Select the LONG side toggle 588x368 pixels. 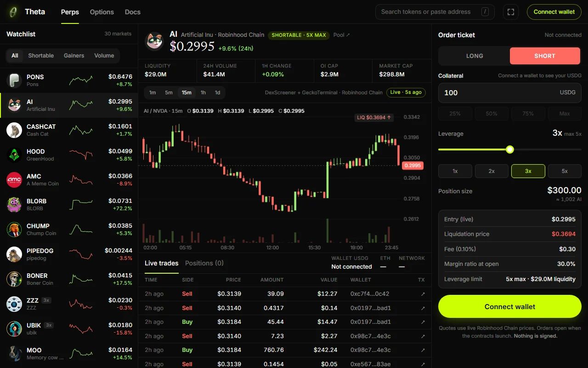click(475, 56)
